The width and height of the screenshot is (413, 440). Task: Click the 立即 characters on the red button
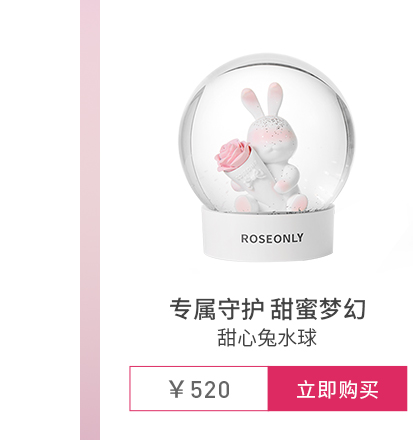click(317, 389)
